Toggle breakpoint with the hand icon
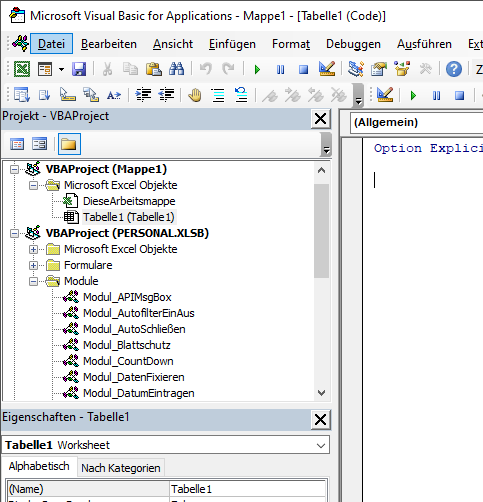The height and width of the screenshot is (502, 483). [x=195, y=95]
